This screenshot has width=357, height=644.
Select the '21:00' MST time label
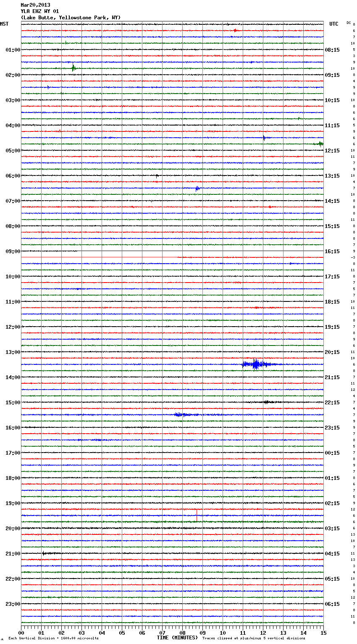13,554
